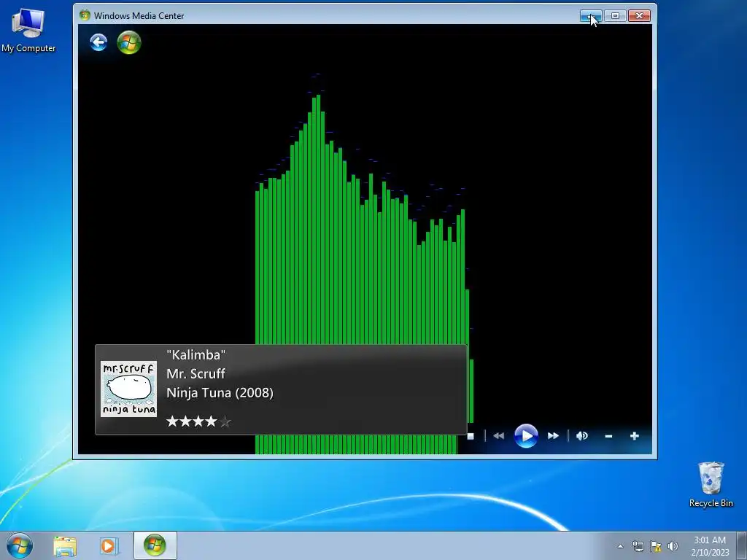
Task: Click the Media Center taskbar button
Action: [155, 545]
